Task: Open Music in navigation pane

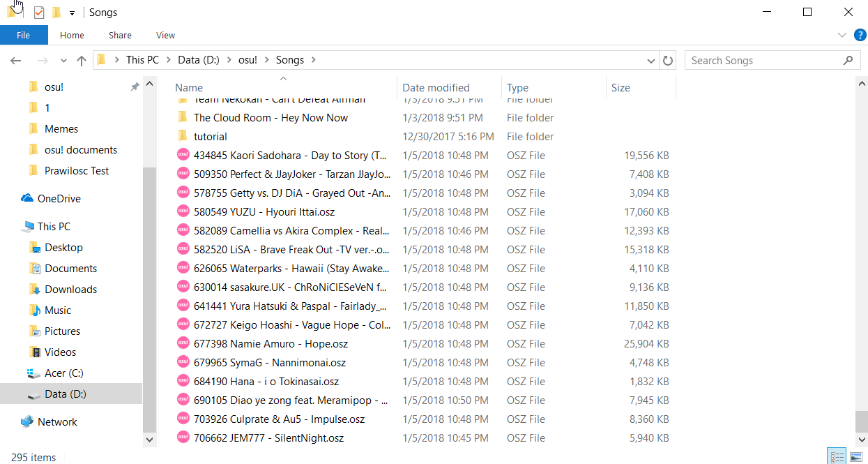Action: tap(58, 310)
